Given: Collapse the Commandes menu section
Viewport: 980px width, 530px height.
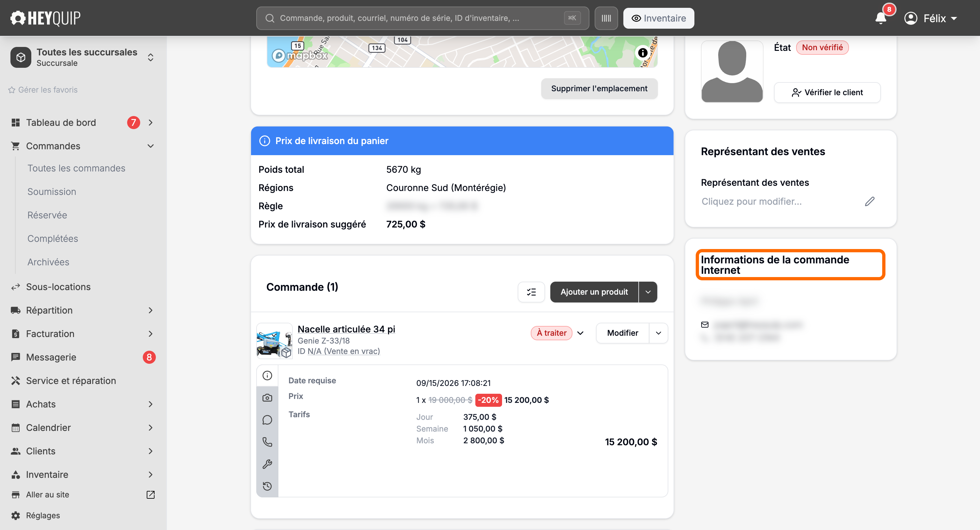Looking at the screenshot, I should (150, 146).
